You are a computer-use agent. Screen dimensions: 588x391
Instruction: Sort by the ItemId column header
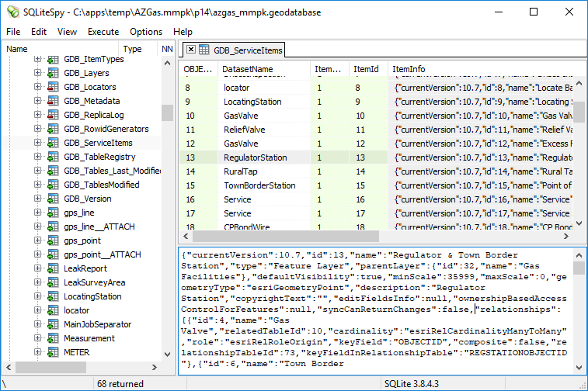pyautogui.click(x=368, y=69)
